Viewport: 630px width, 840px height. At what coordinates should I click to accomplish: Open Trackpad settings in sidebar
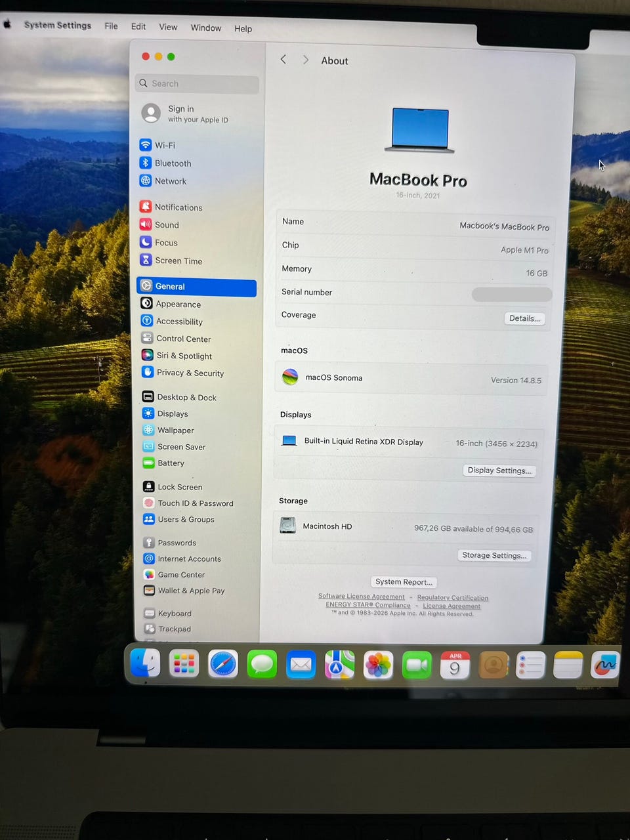coord(168,629)
